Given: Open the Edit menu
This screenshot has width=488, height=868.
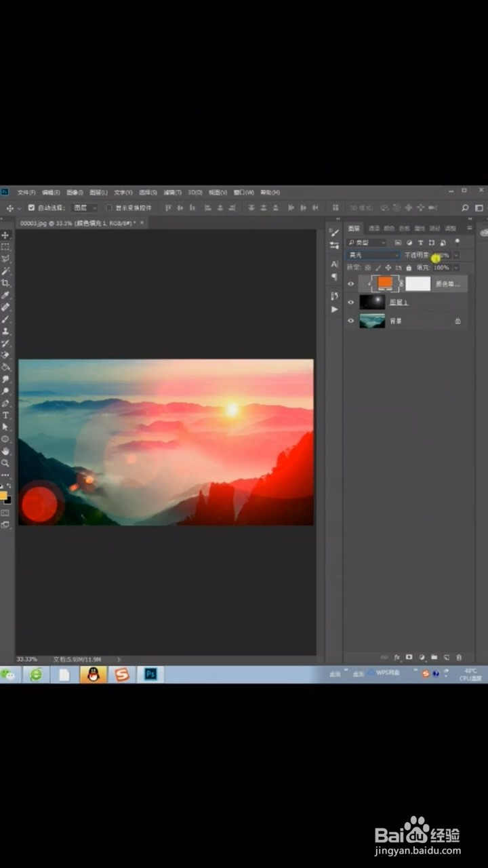Looking at the screenshot, I should [51, 192].
